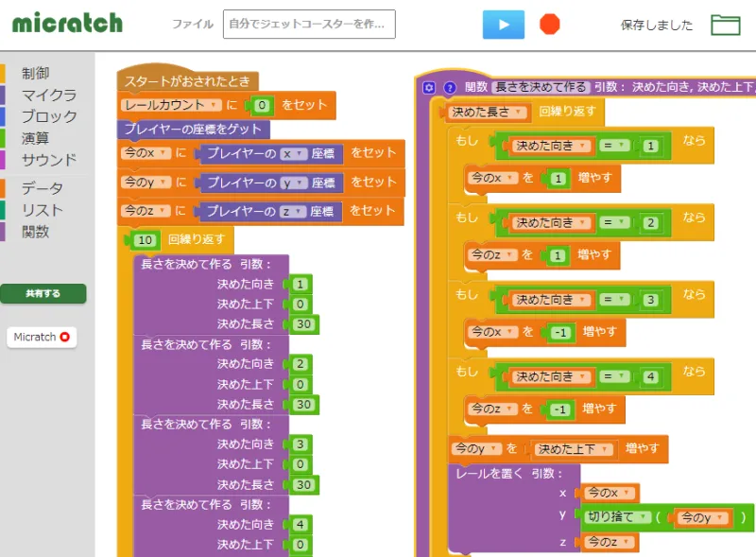Select the データ block category

(42, 188)
